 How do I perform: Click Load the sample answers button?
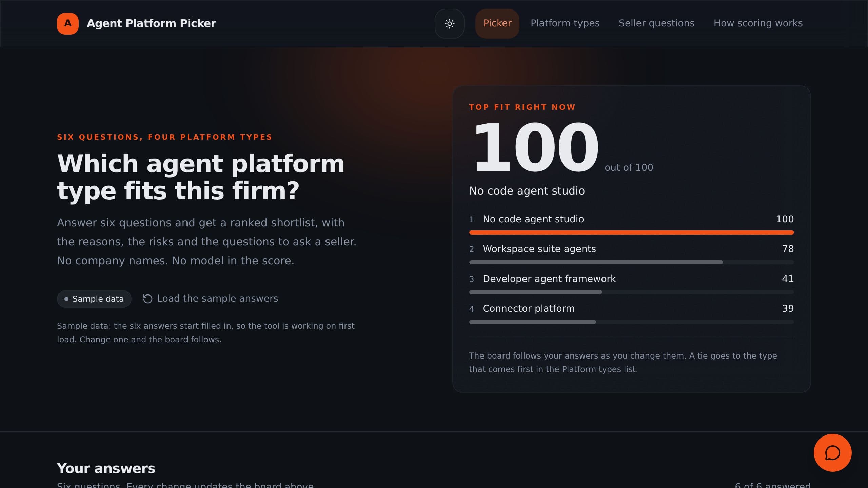point(210,299)
